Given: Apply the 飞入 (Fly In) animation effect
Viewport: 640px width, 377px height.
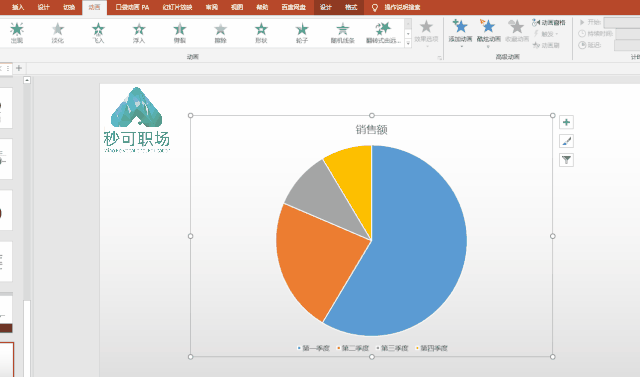Looking at the screenshot, I should (x=98, y=33).
